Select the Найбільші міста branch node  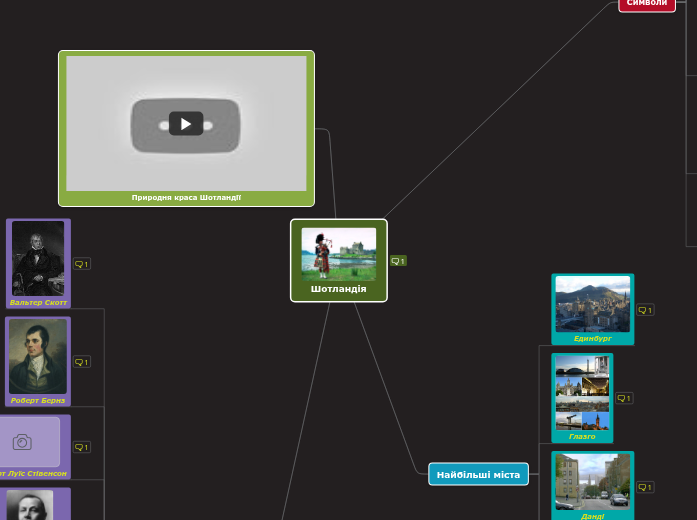[478, 474]
